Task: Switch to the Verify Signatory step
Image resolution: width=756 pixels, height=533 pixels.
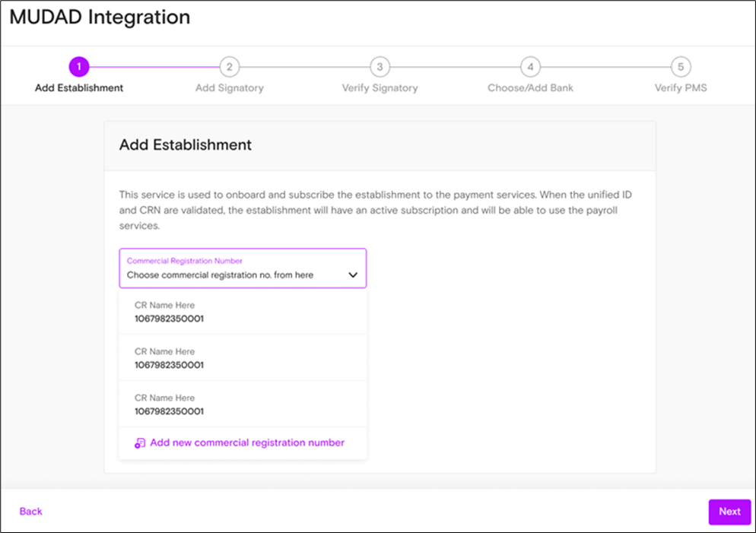Action: 380,87
